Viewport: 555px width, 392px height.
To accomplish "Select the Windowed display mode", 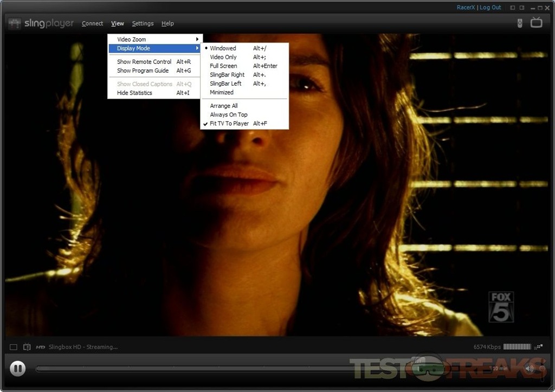I will [223, 48].
